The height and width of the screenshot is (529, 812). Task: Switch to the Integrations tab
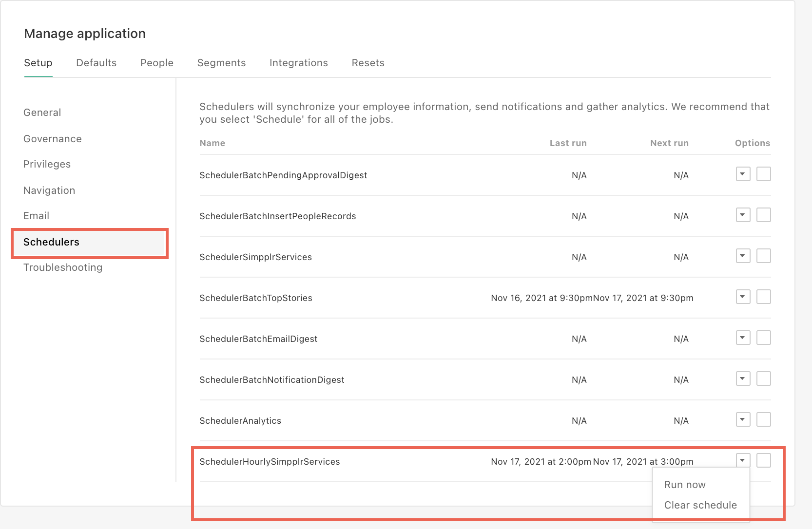[299, 63]
